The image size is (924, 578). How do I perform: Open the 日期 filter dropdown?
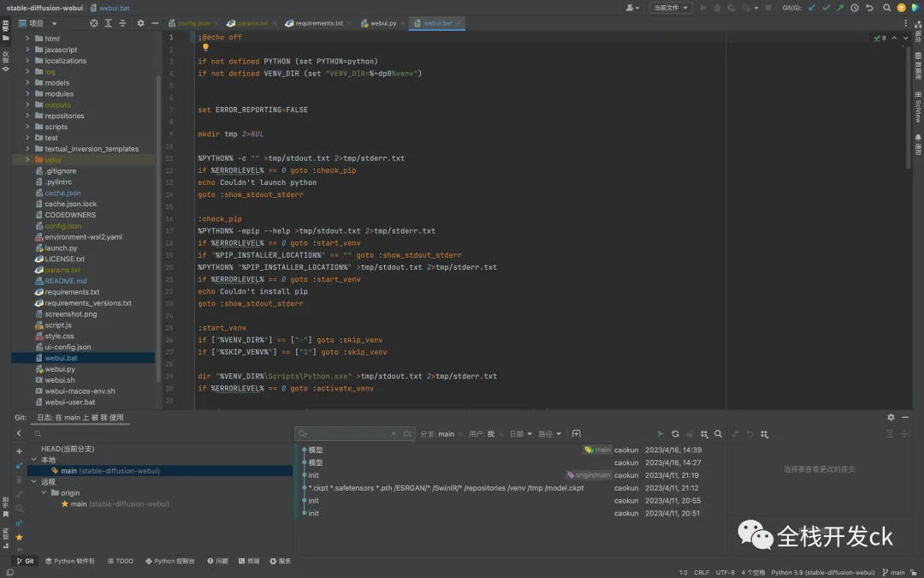pyautogui.click(x=520, y=434)
